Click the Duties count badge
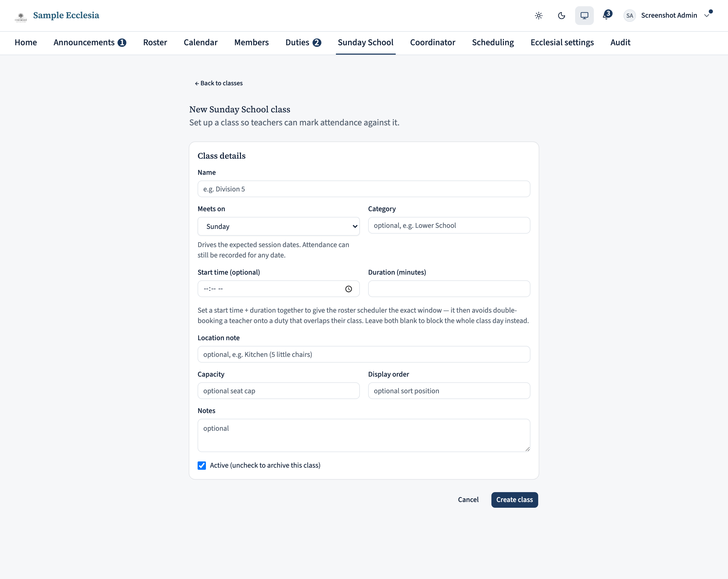 point(317,43)
